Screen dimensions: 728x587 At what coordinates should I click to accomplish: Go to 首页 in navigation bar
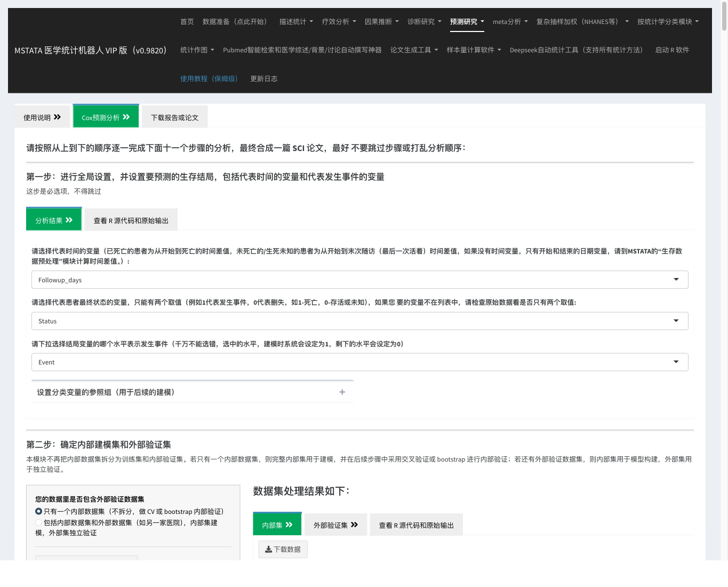click(x=187, y=21)
